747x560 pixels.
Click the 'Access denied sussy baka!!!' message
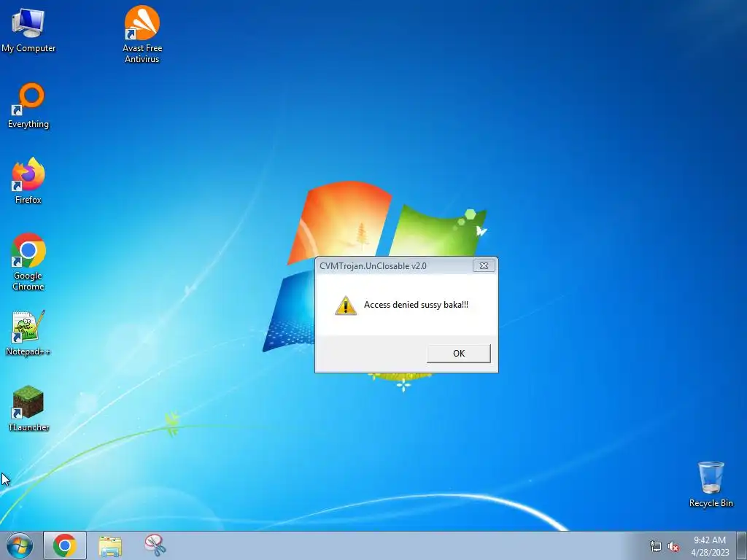[x=416, y=305]
